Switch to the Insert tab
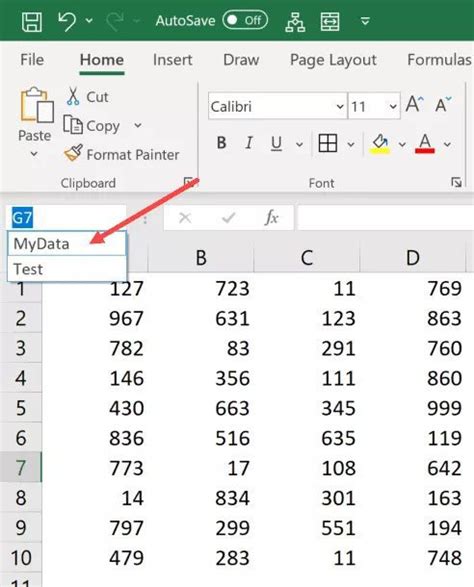The height and width of the screenshot is (587, 474). point(173,60)
